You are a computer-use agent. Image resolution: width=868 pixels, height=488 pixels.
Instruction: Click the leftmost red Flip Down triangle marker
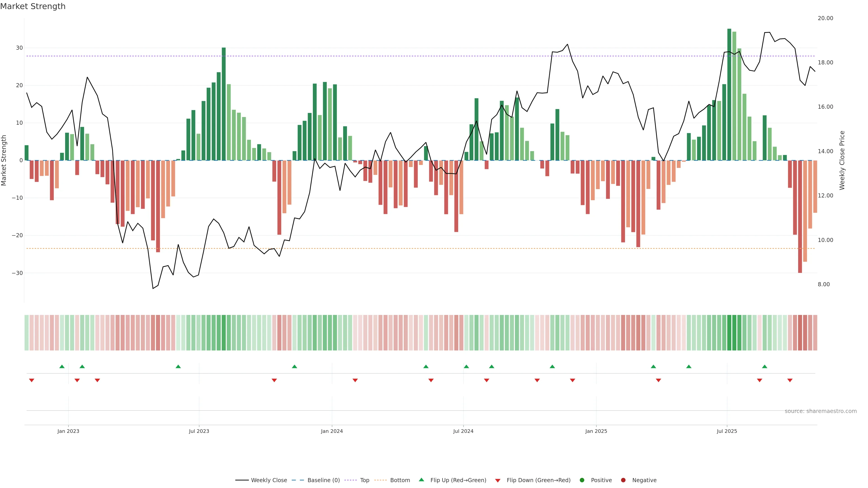(x=32, y=380)
